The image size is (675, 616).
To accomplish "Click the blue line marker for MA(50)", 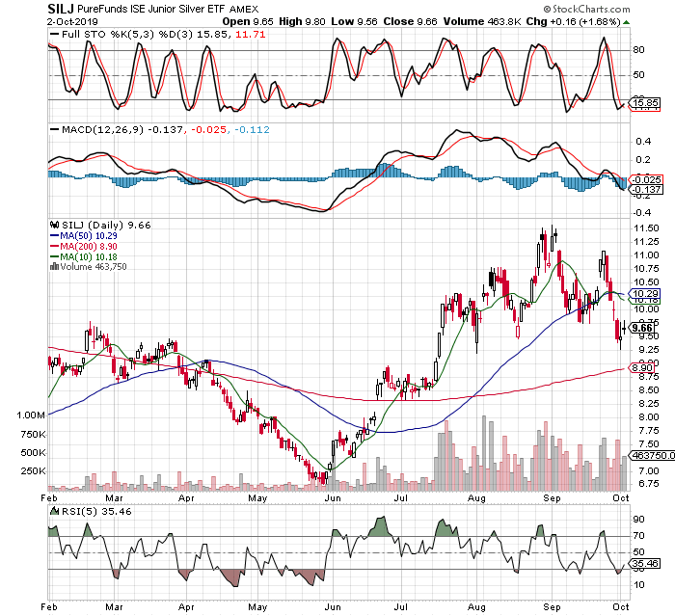I will click(54, 235).
